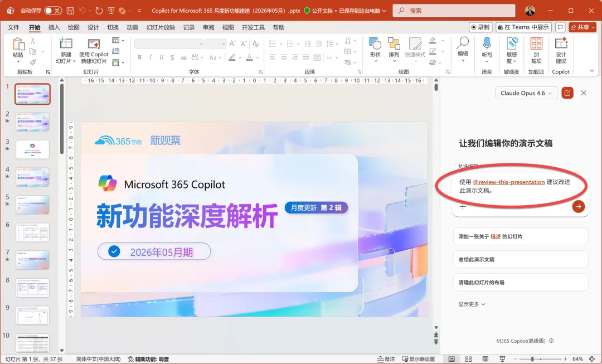Switch to the 切换 tab
Viewport: 602px width, 364px height.
click(113, 27)
